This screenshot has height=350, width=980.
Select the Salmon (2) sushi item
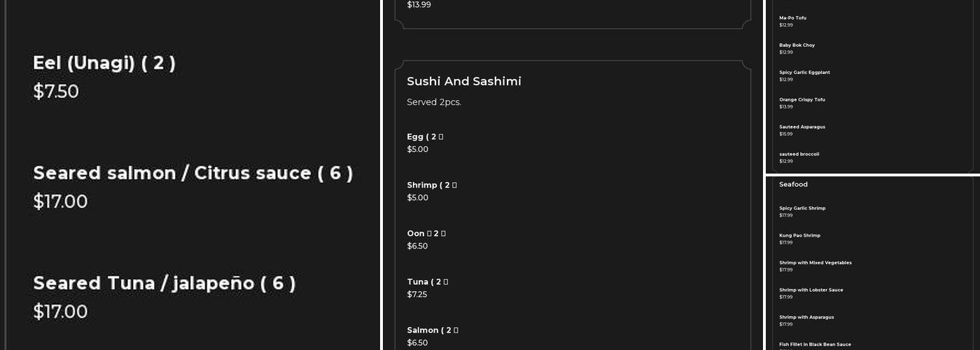click(432, 330)
